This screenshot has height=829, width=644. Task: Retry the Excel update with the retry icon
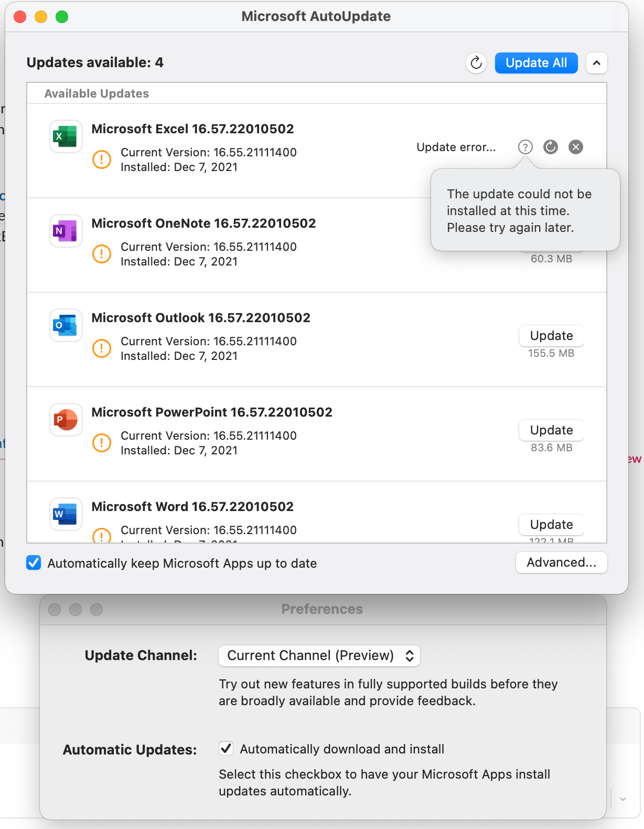point(550,147)
